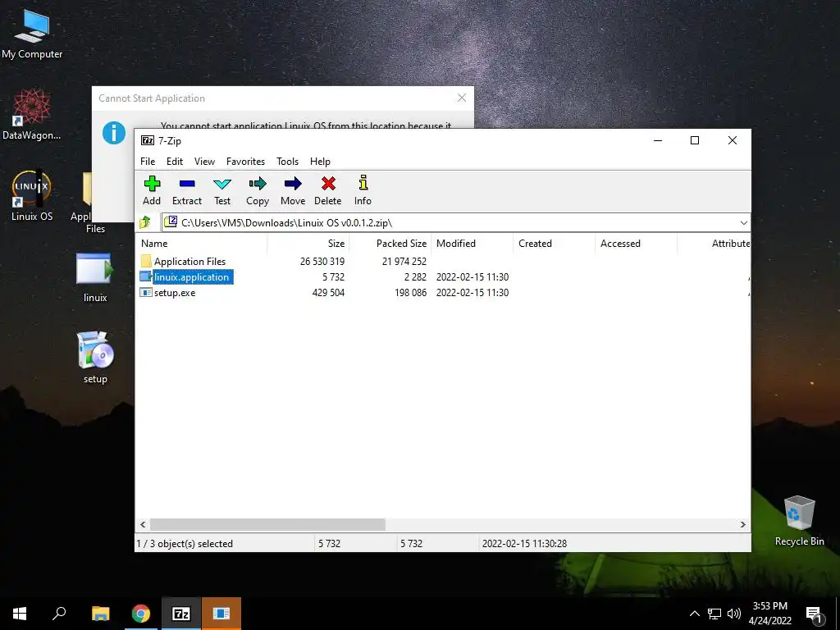The width and height of the screenshot is (840, 630).
Task: Select the linuix.application file icon in the list
Action: click(146, 277)
